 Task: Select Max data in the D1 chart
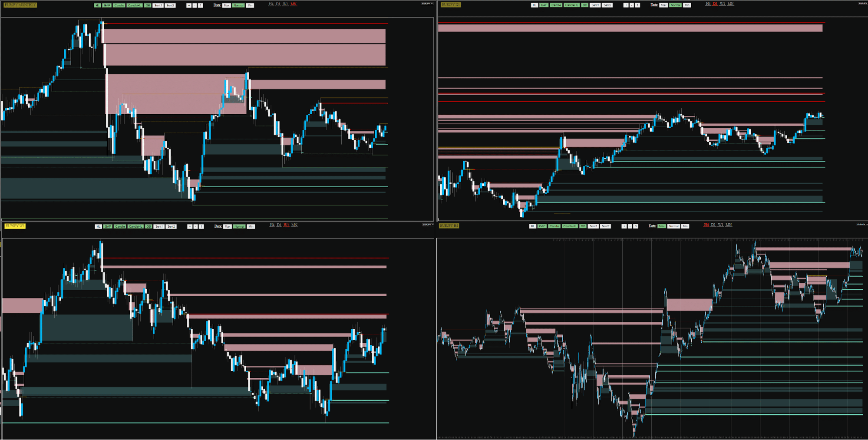pos(663,5)
